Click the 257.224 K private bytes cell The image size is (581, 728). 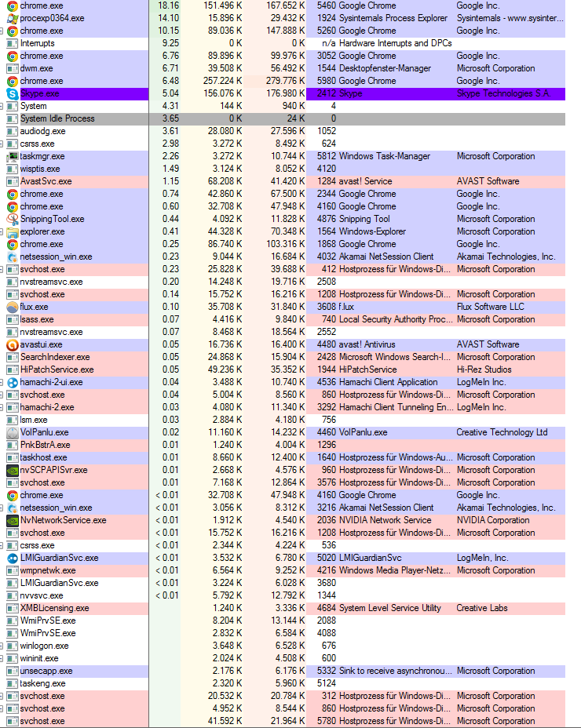(223, 81)
